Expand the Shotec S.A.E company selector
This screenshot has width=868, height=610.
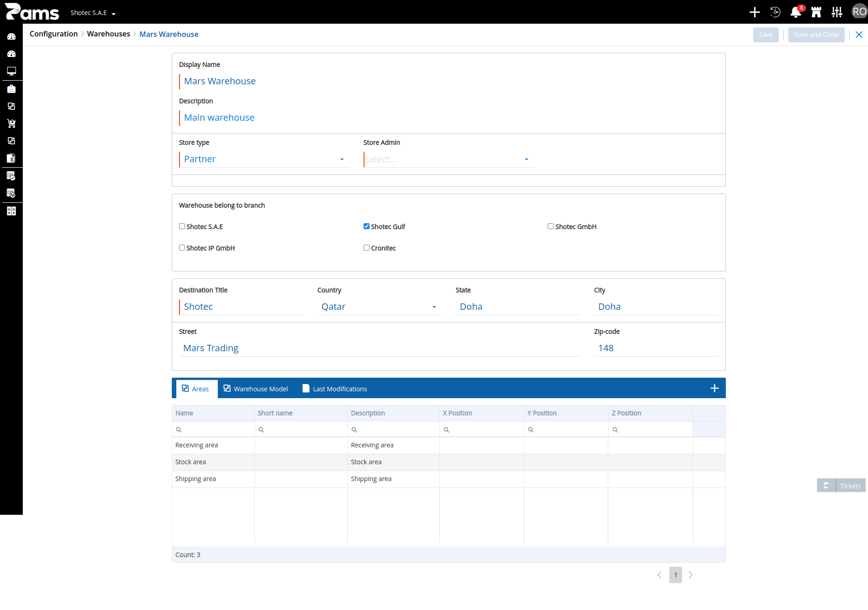(93, 13)
